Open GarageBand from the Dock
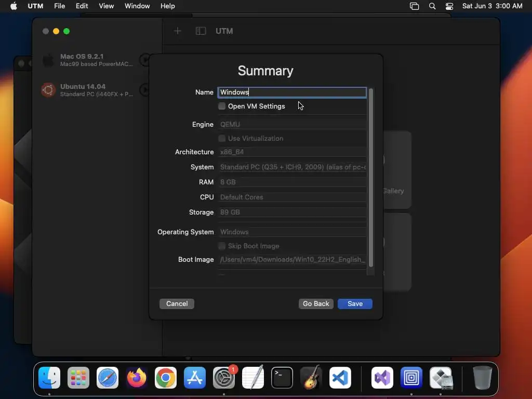 click(x=311, y=377)
